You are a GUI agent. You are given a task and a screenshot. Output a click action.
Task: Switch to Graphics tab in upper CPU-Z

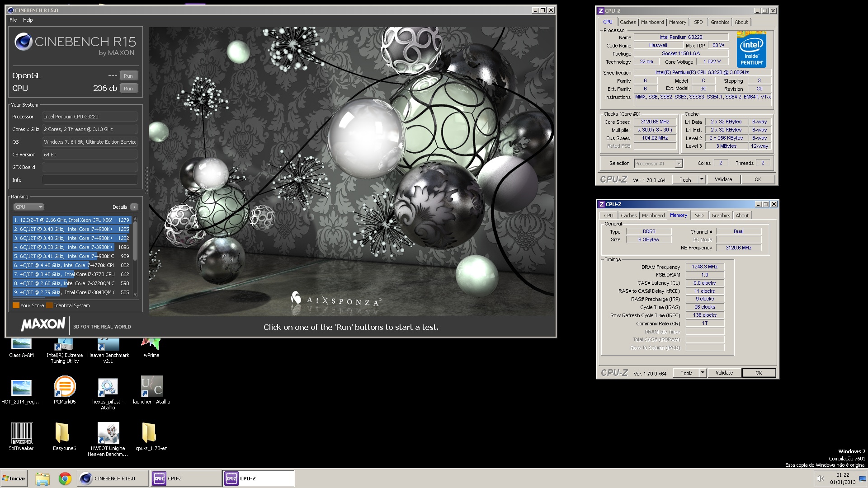click(720, 22)
